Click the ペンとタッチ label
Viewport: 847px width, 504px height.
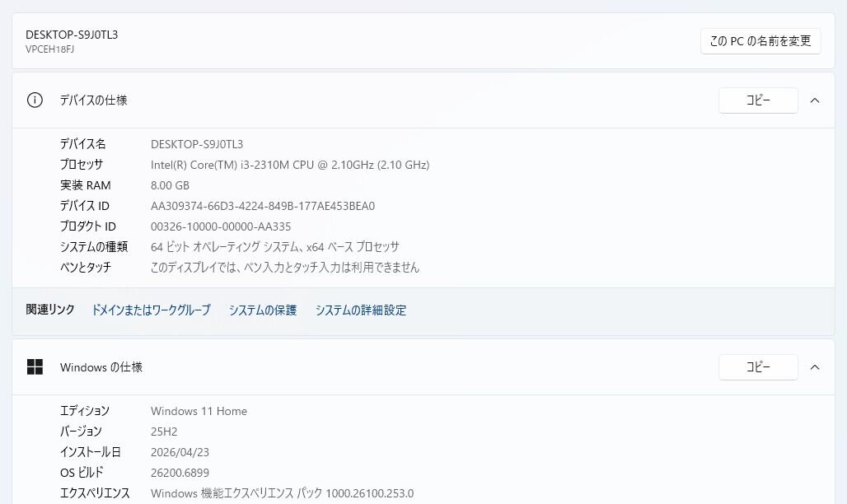click(x=86, y=268)
